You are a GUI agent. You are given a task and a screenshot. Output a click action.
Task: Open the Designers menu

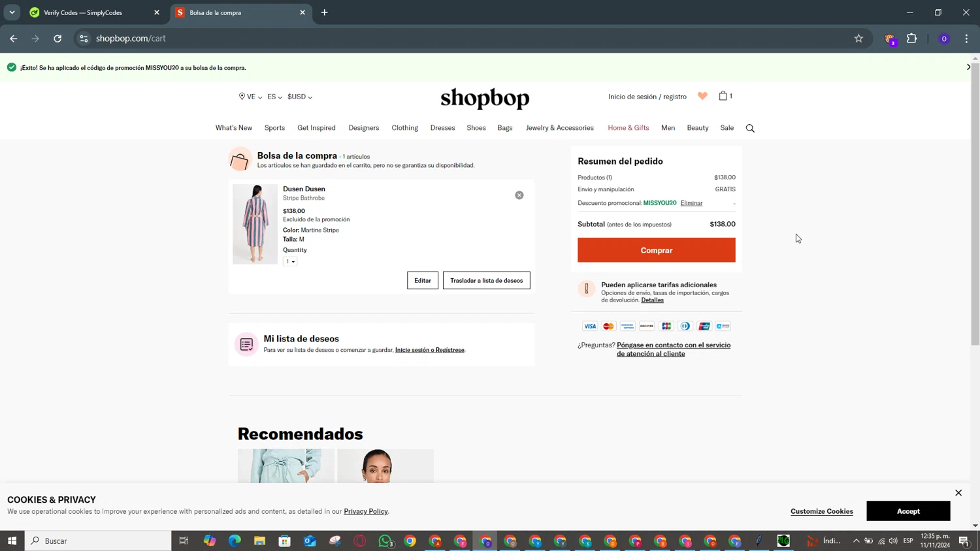coord(364,128)
